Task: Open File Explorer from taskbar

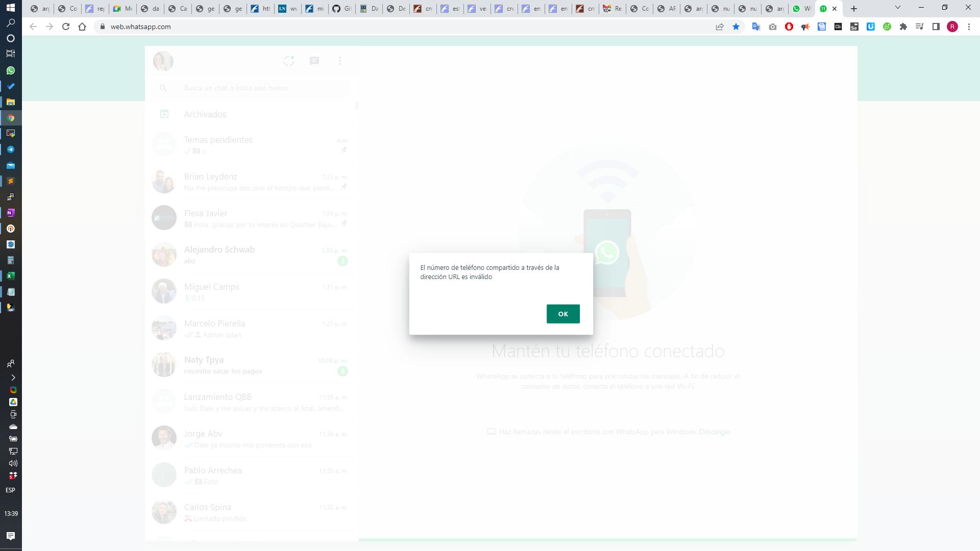Action: point(11,102)
